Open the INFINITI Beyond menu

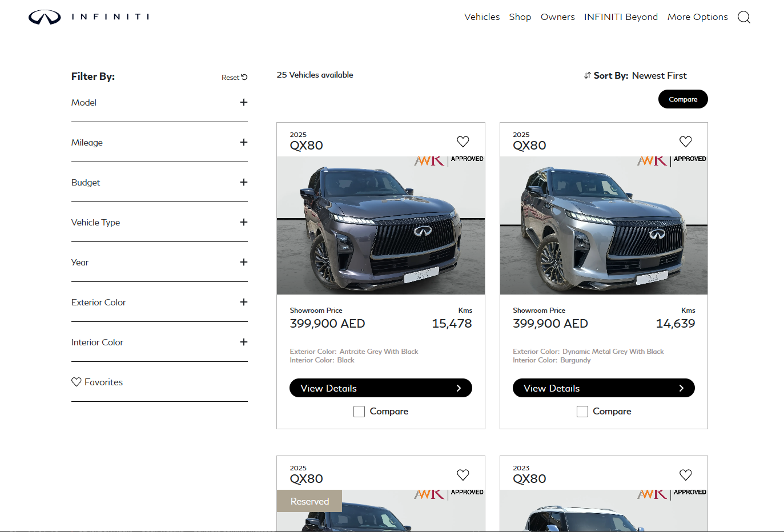click(621, 17)
